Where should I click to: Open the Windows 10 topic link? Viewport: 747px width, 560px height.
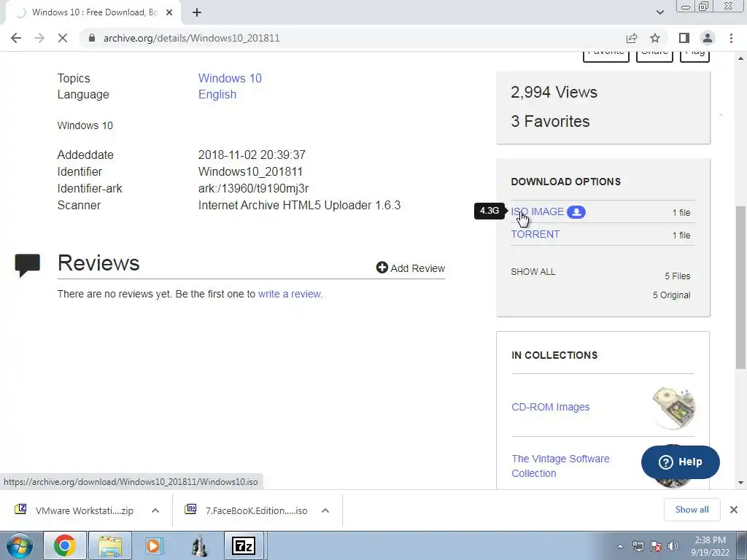tap(230, 78)
